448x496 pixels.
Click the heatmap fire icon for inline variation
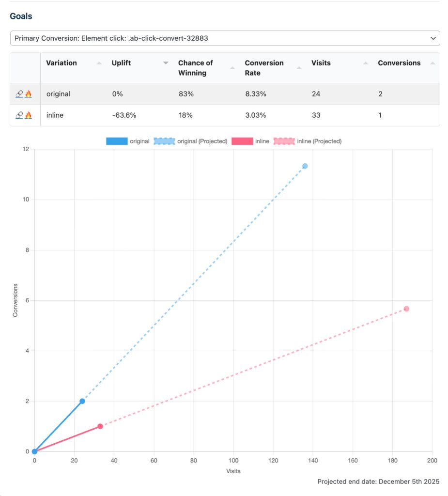click(x=28, y=115)
